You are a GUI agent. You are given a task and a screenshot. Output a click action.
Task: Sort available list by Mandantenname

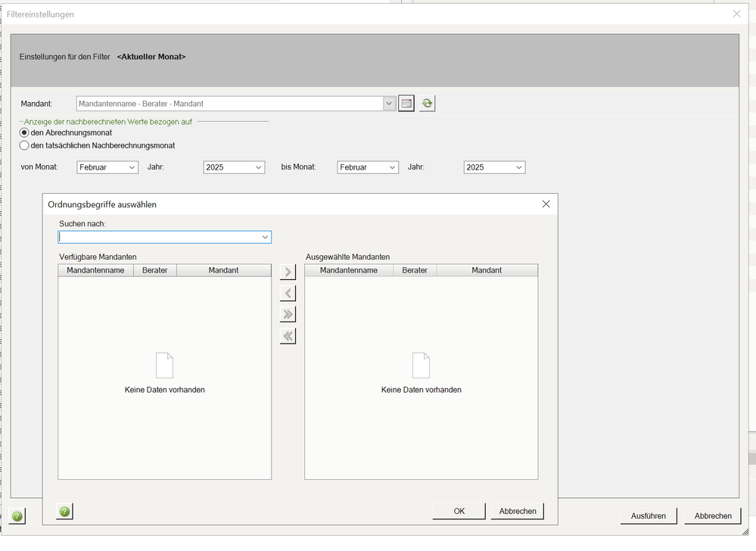95,270
